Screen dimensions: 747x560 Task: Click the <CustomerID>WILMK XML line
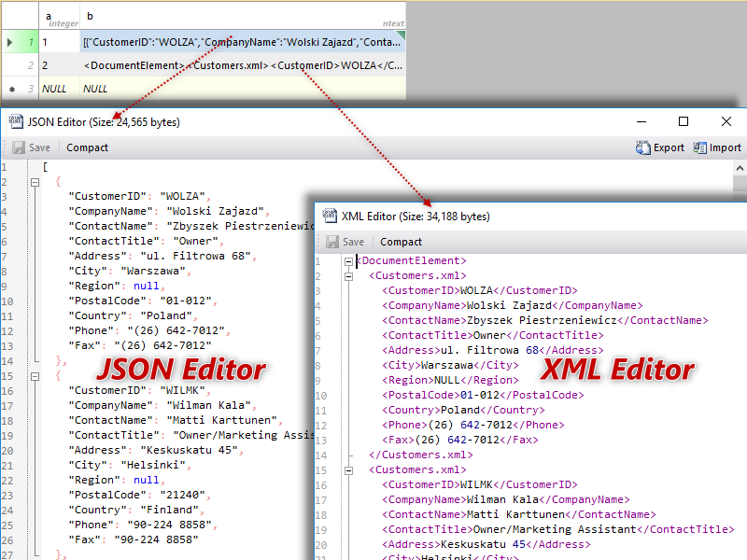coord(480,484)
